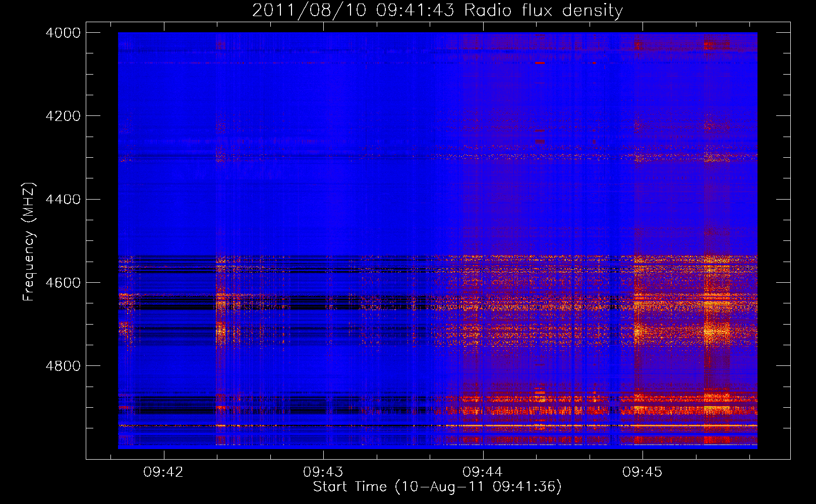The width and height of the screenshot is (816, 504).
Task: Click the plot title "2011/08/10 09:41:43 Radio flux density"
Action: [437, 11]
